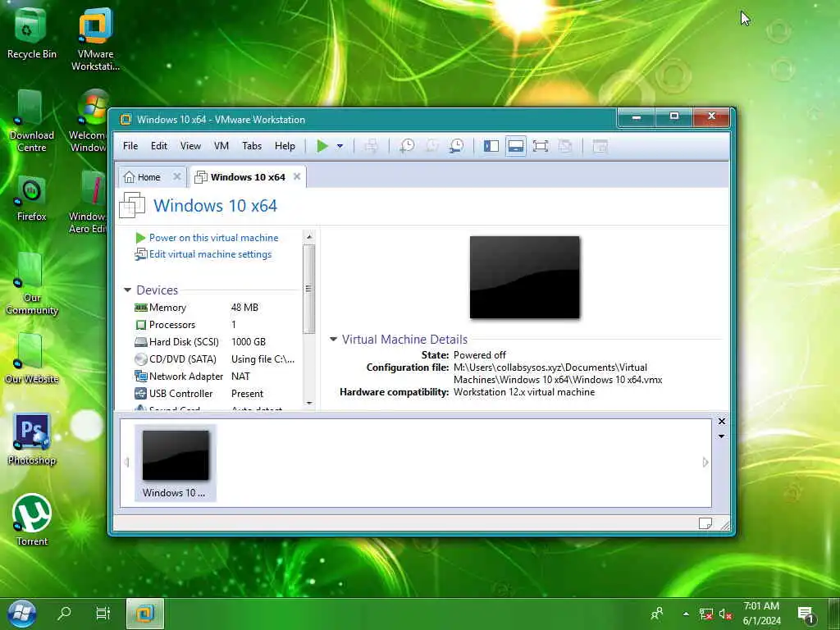Toggle the library sidebar view icon
The width and height of the screenshot is (840, 630).
[x=491, y=146]
